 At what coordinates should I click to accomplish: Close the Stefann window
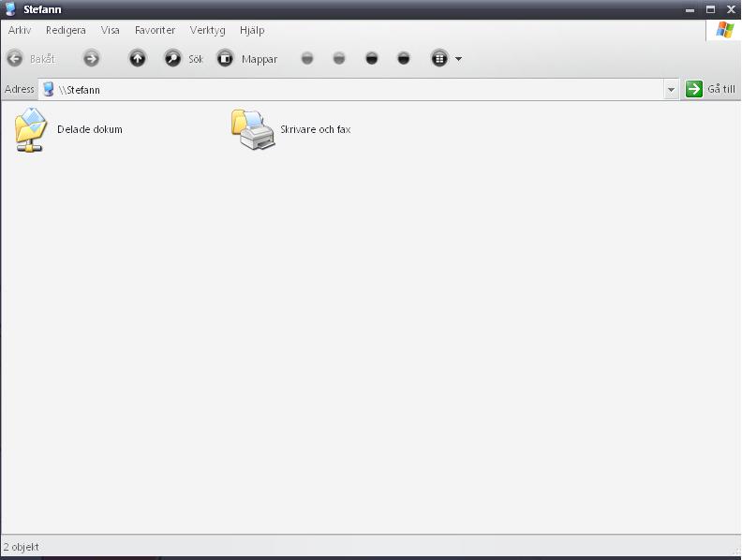(x=731, y=9)
